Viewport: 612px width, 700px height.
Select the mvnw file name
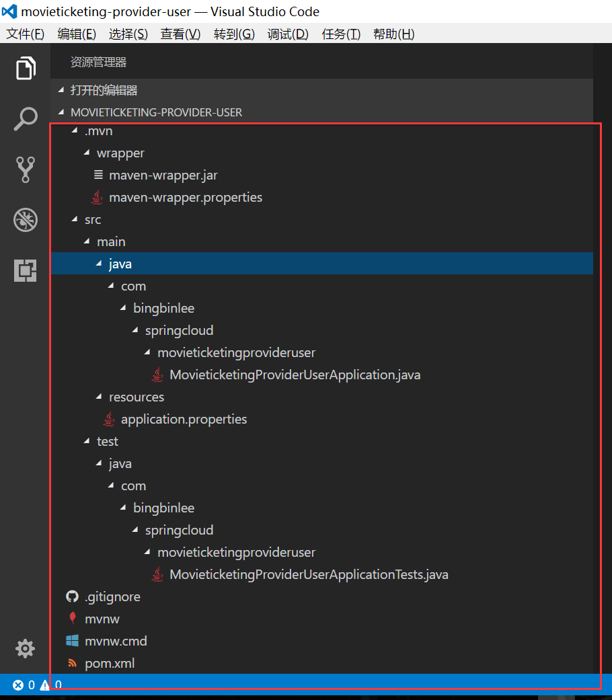(102, 619)
